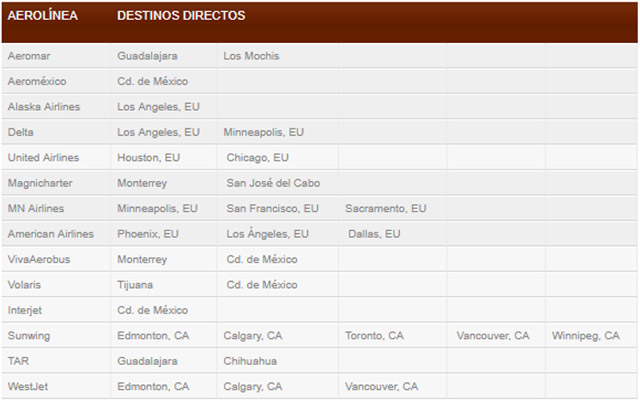Viewport: 640px width, 403px height.
Task: Click Vancouver, CA in WestJet row
Action: point(381,386)
